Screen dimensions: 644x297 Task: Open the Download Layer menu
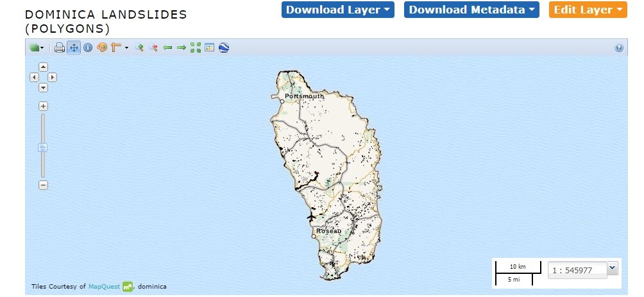(337, 10)
